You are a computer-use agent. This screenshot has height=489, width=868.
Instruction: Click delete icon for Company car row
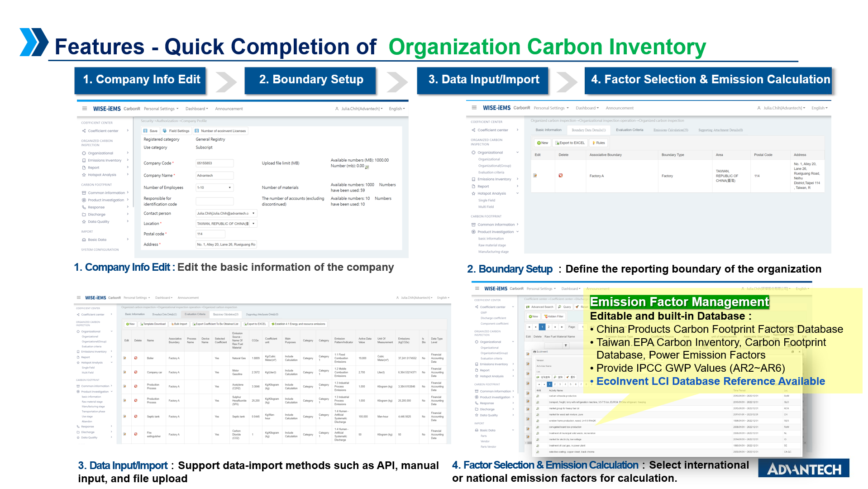pyautogui.click(x=135, y=372)
